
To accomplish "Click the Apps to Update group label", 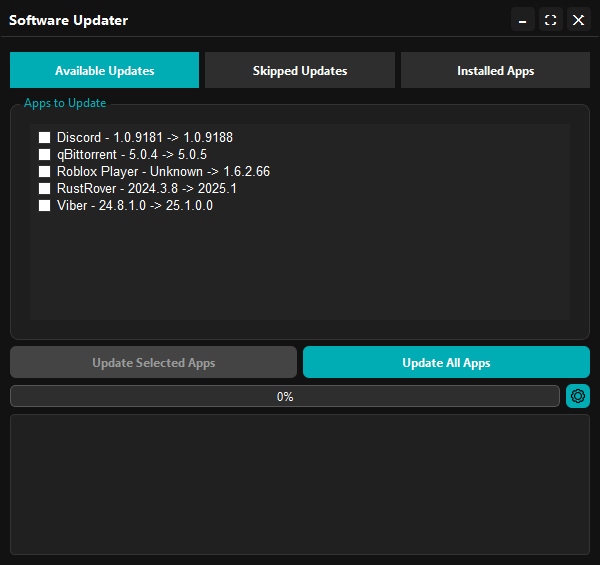I will pos(65,103).
